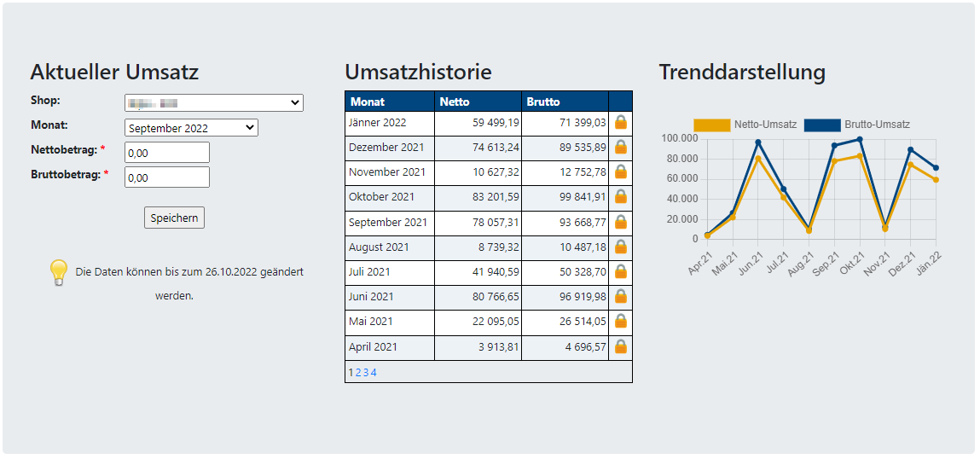Click the lock icon in Juni 2021 row
980x459 pixels.
point(621,297)
